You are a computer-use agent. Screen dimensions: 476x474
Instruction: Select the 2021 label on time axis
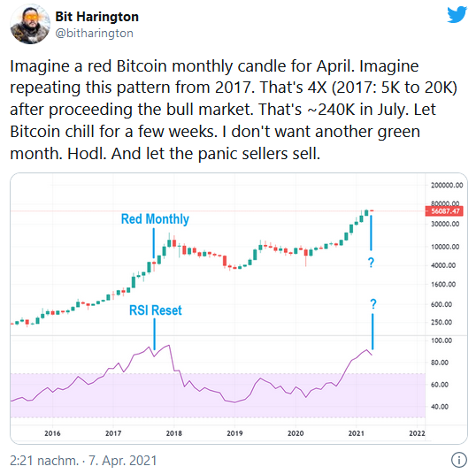356,433
